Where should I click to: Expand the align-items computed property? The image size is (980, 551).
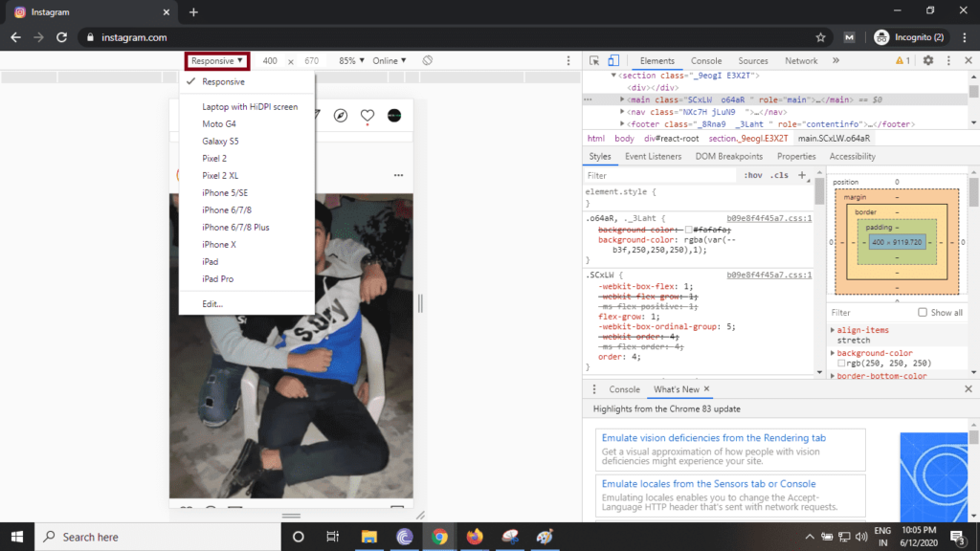833,330
